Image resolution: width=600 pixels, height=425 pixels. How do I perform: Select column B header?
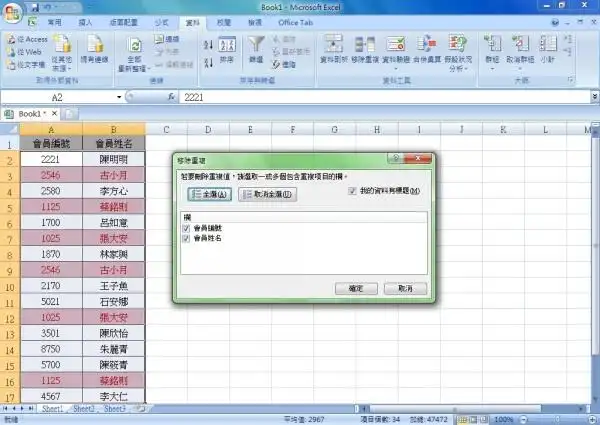[114, 129]
